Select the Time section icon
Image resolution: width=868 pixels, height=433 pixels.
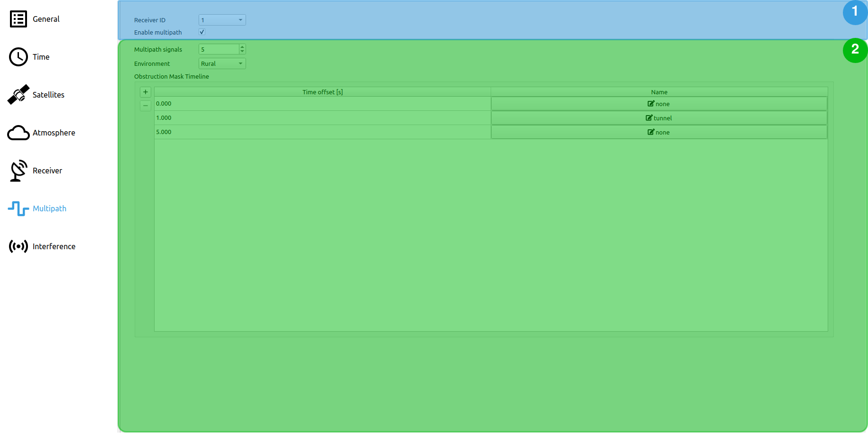(18, 57)
